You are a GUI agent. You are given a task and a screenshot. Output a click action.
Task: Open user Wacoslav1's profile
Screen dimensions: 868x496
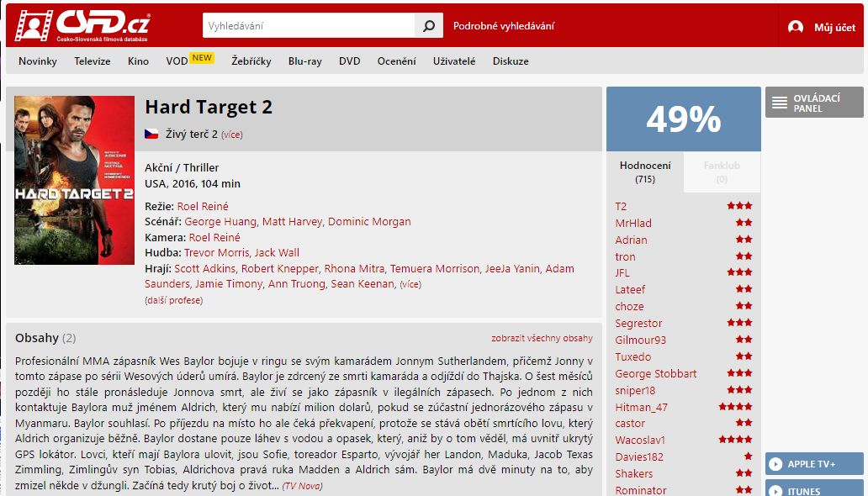point(640,440)
